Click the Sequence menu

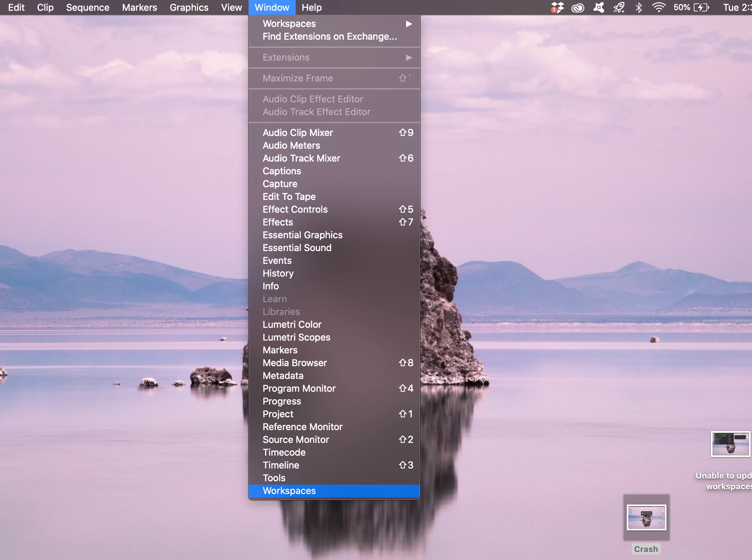tap(88, 7)
